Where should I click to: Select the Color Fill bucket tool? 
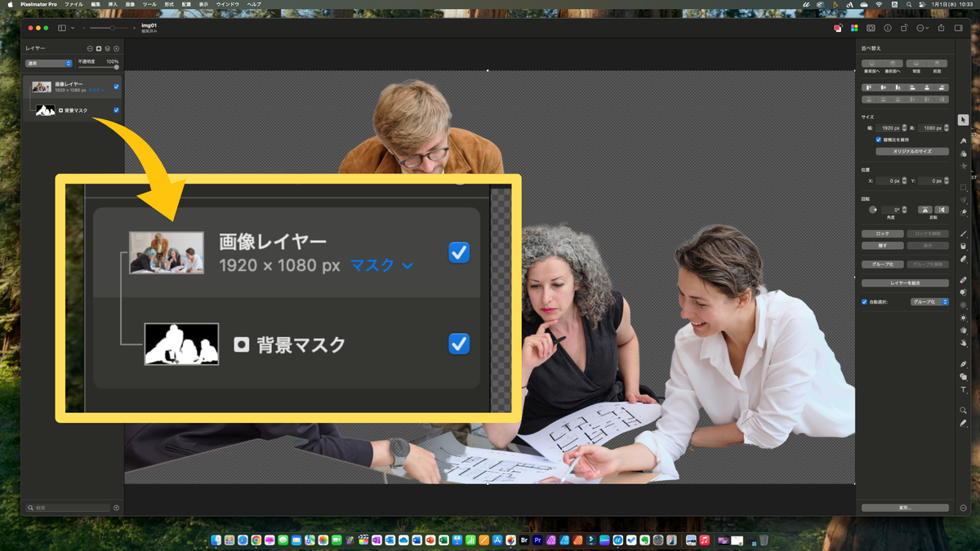click(x=964, y=246)
